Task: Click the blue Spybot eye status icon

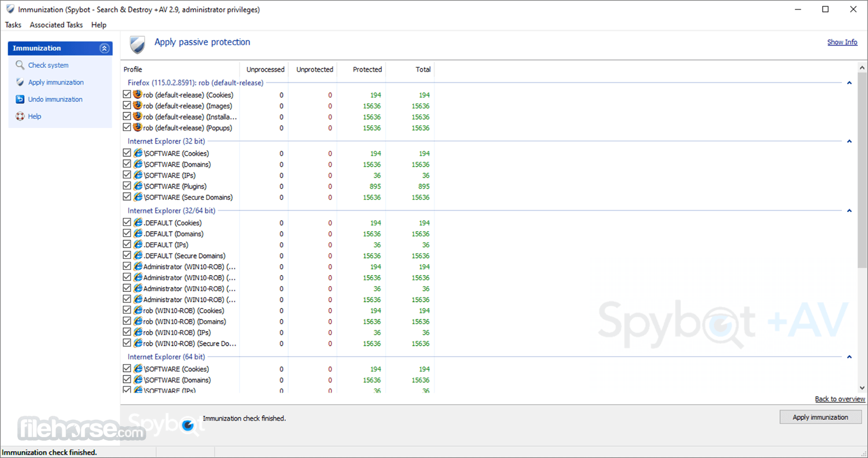Action: coord(188,426)
